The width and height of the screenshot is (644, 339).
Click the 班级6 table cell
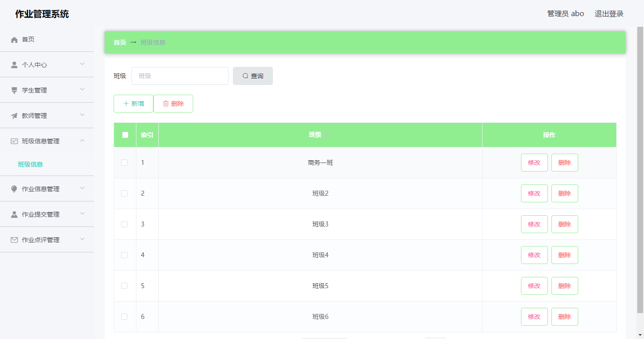click(320, 317)
